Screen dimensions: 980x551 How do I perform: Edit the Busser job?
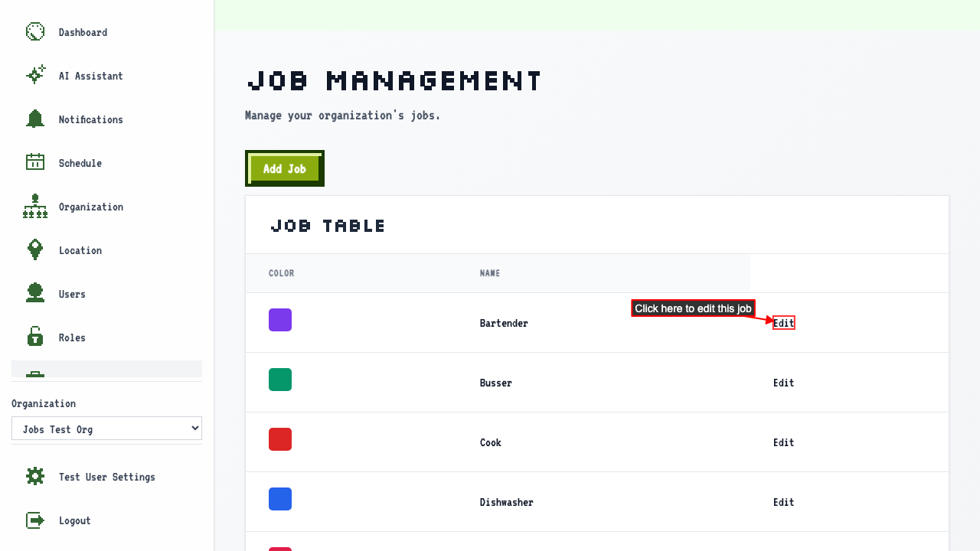784,383
